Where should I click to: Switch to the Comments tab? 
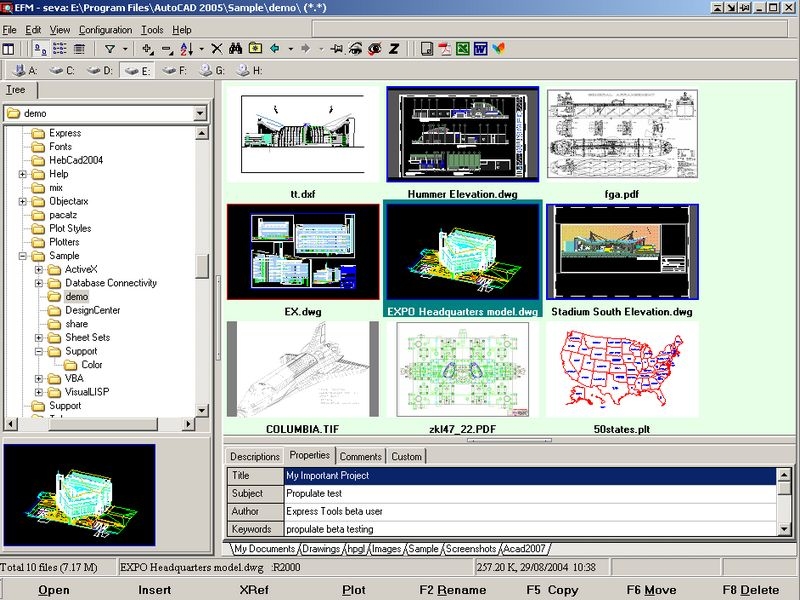click(360, 457)
